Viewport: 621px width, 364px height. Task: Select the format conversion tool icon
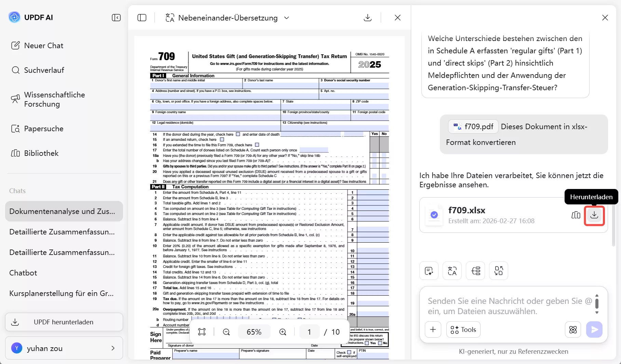coord(498,271)
